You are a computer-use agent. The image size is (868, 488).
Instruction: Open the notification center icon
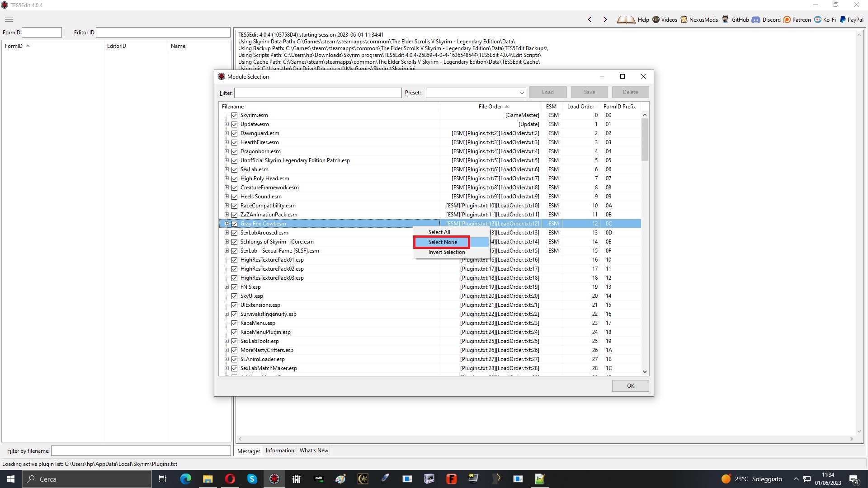click(854, 479)
